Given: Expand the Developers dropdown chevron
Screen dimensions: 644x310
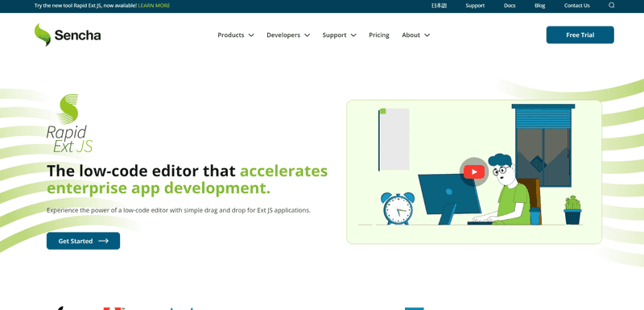Looking at the screenshot, I should pos(307,35).
